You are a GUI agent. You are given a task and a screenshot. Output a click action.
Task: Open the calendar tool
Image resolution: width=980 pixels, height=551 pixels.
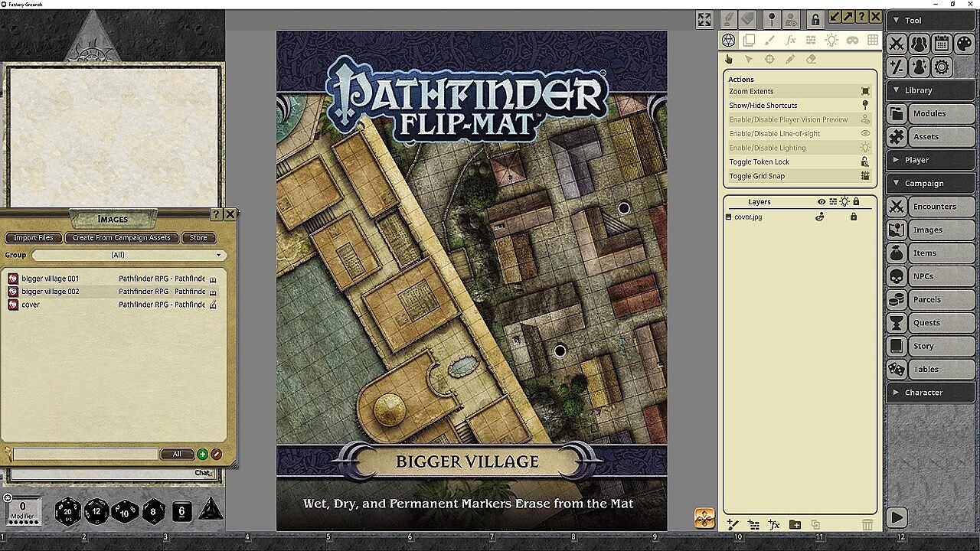(942, 44)
